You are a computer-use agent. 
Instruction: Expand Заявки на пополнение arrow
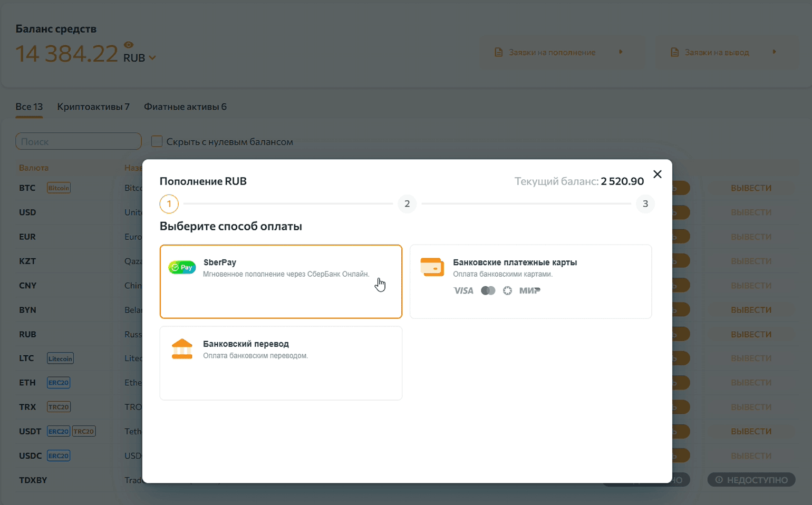pyautogui.click(x=621, y=52)
